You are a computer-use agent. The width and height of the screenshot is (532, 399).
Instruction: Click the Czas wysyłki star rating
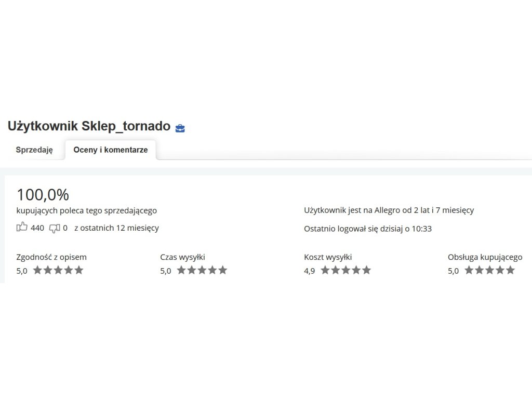pyautogui.click(x=202, y=270)
